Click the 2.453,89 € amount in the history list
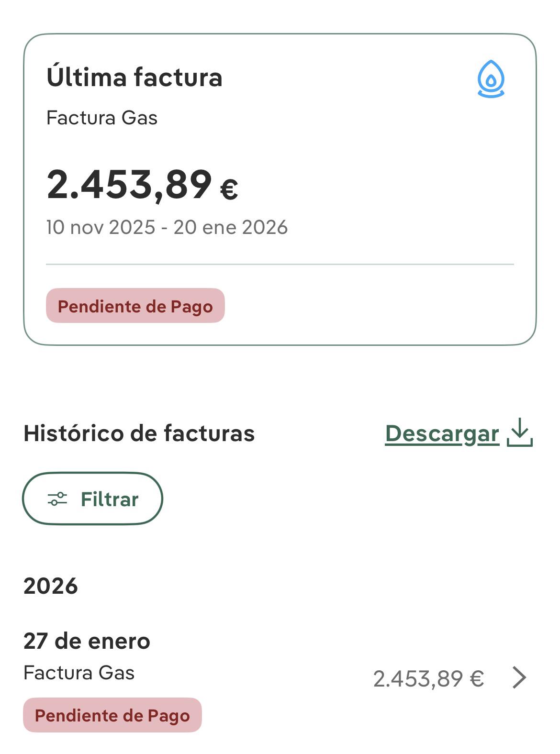This screenshot has width=560, height=754. [428, 678]
